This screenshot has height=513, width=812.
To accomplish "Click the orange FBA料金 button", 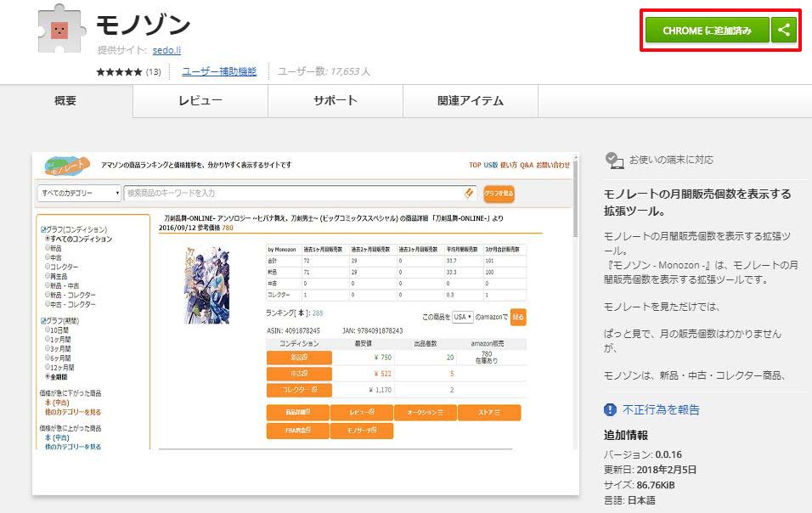I will pyautogui.click(x=298, y=431).
